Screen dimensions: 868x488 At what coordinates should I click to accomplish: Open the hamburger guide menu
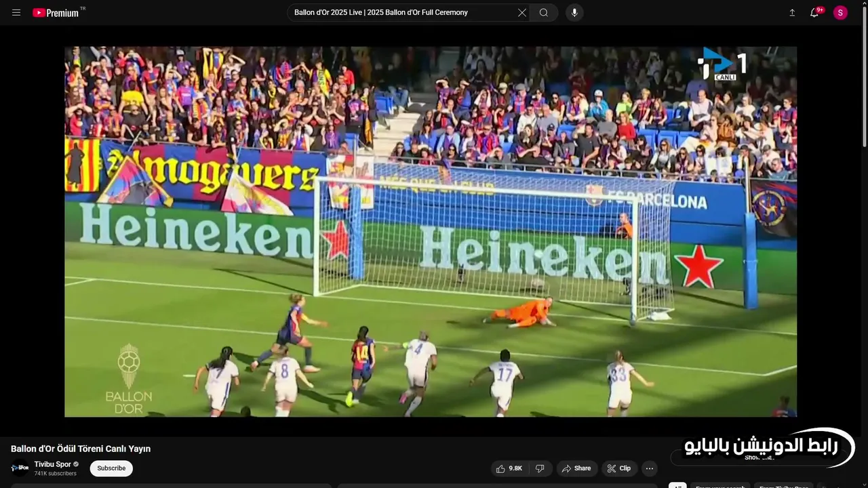pyautogui.click(x=16, y=12)
